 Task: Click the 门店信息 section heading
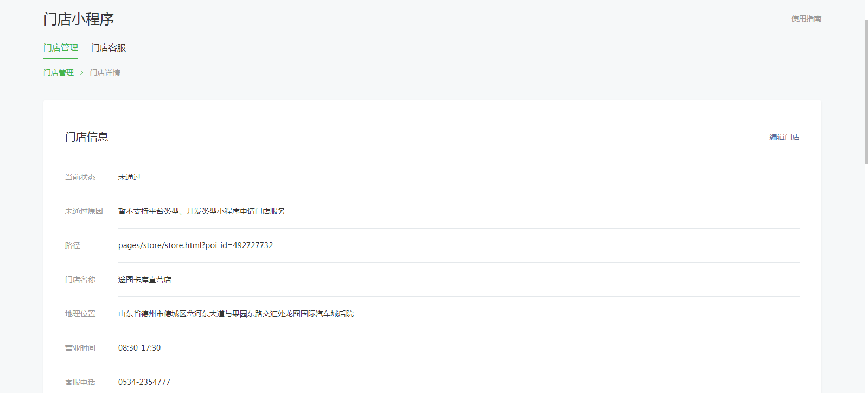87,137
